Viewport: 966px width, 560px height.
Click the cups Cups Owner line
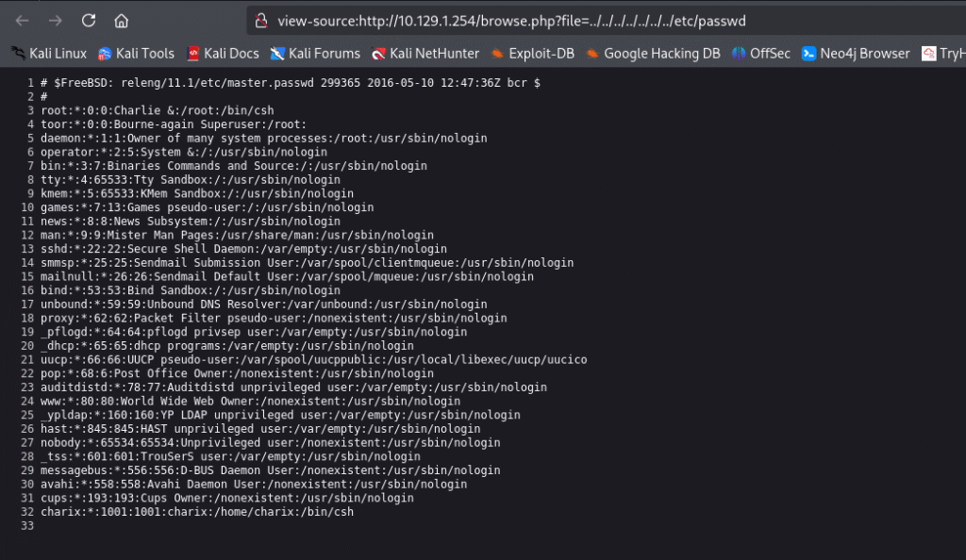pyautogui.click(x=227, y=498)
